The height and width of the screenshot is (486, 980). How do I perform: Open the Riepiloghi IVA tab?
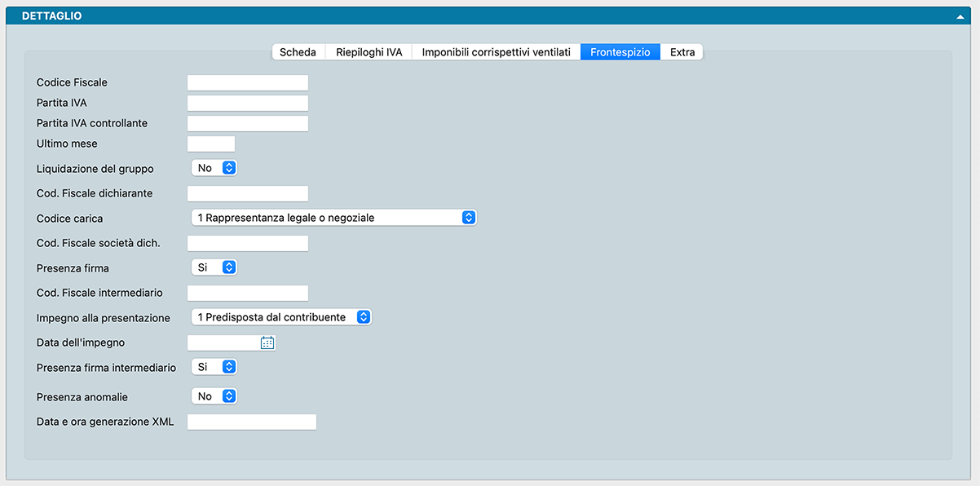coord(369,52)
